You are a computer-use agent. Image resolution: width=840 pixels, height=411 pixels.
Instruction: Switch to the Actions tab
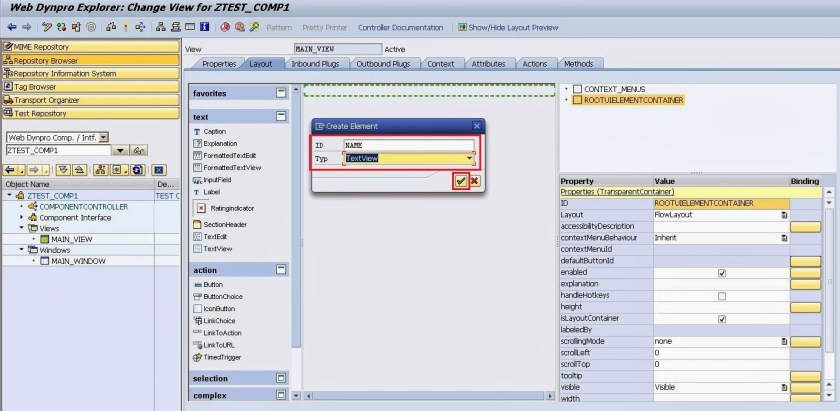[535, 64]
